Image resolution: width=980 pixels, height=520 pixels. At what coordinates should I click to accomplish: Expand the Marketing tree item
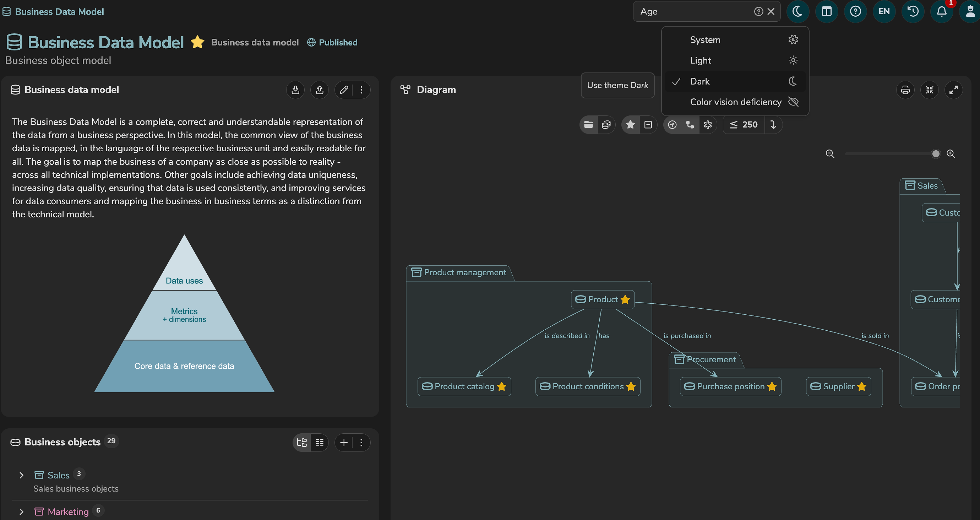(21, 511)
